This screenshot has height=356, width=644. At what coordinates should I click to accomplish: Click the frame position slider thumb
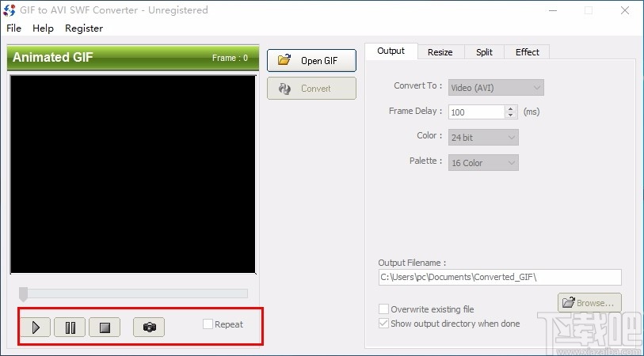click(x=24, y=294)
